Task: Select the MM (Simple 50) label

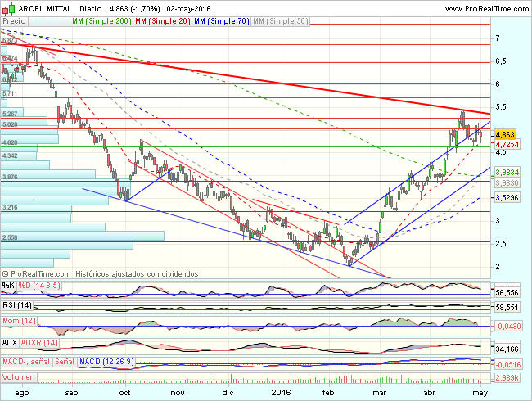Action: coord(281,21)
